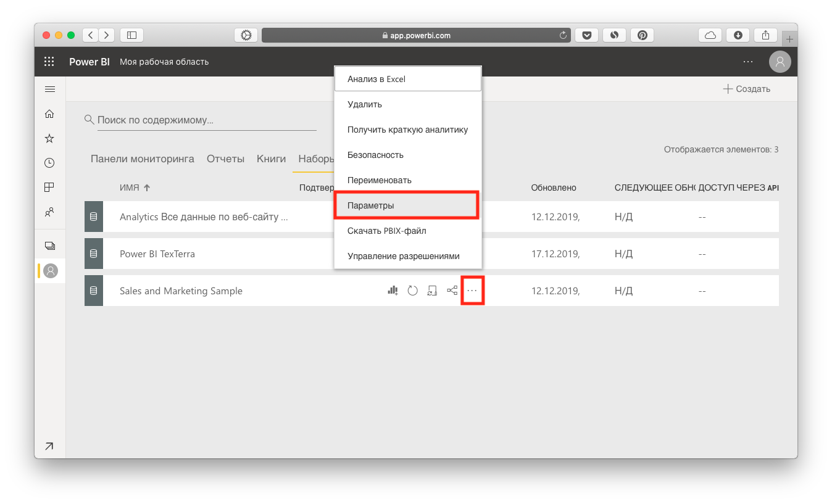Toggle the hamburger navigation menu
The width and height of the screenshot is (832, 504).
[x=50, y=89]
